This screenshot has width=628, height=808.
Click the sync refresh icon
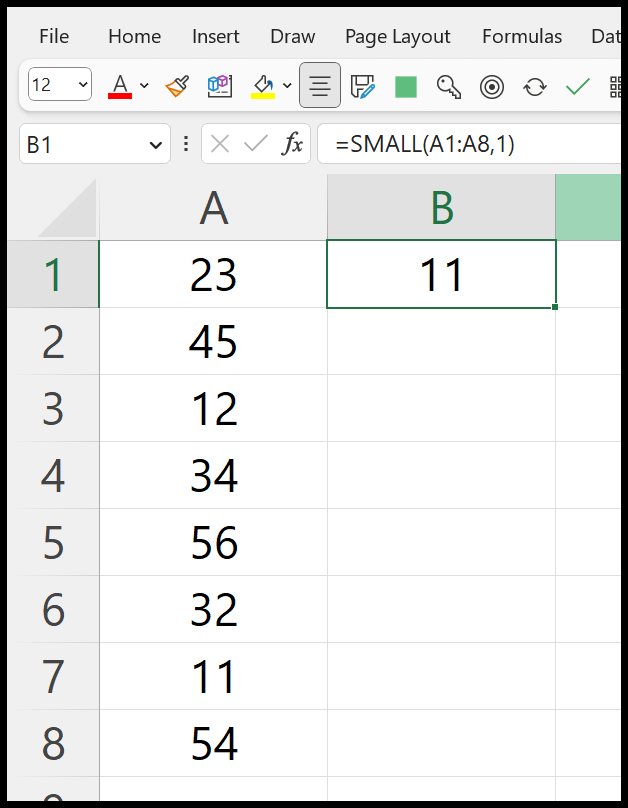(x=535, y=87)
